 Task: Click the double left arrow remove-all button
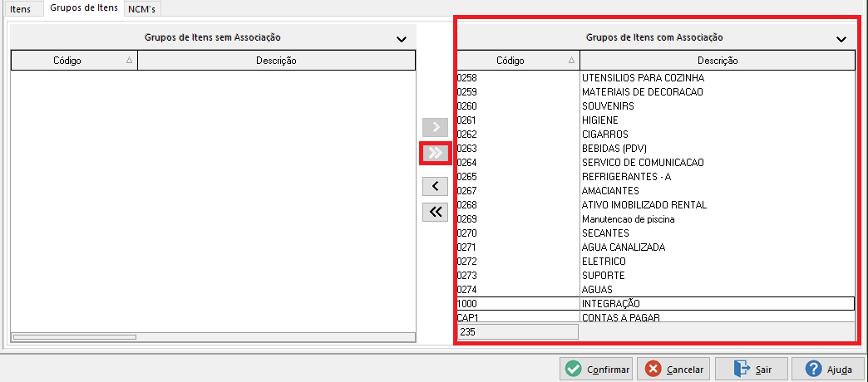[435, 213]
